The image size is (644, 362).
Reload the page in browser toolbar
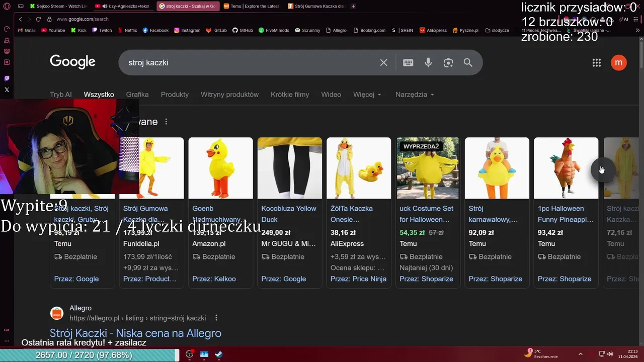(x=38, y=19)
